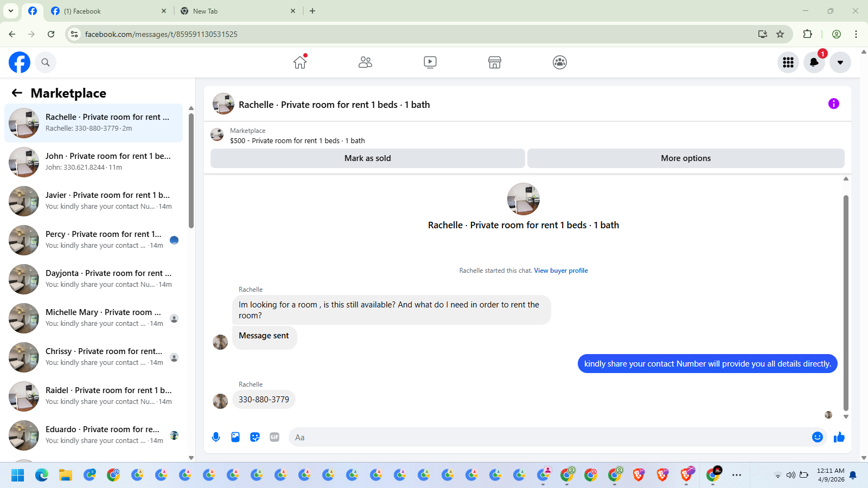Click the chat messages scrollbar

[x=846, y=303]
